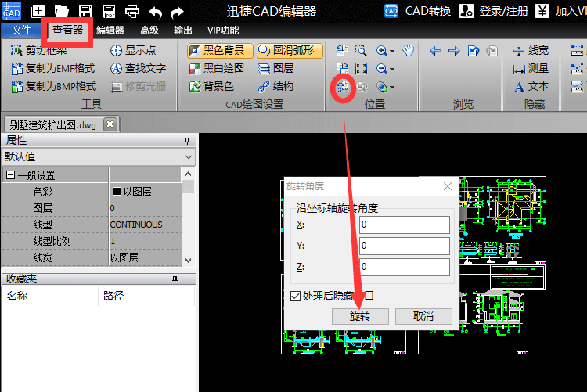
Task: Open rotate by angle 35° tool
Action: pyautogui.click(x=343, y=87)
